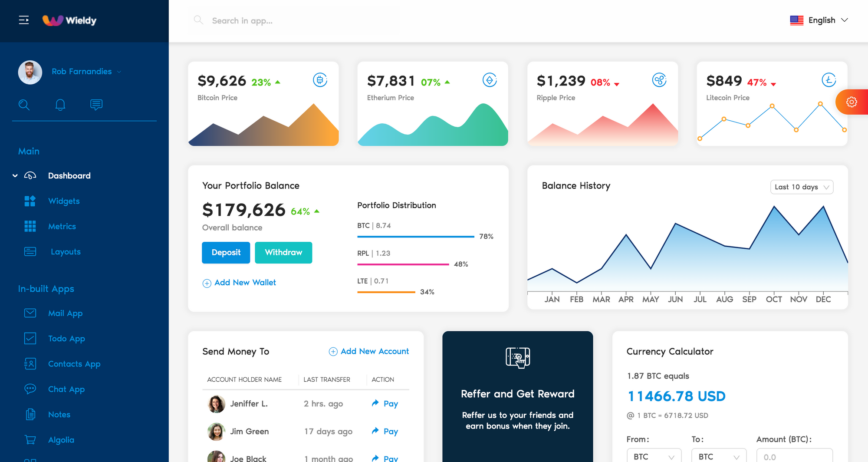
Task: Click the Bitcoin icon on the price card
Action: [x=320, y=80]
